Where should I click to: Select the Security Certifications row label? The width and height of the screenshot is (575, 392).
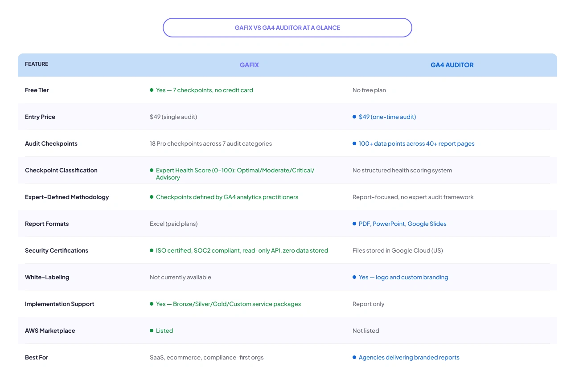(x=57, y=250)
